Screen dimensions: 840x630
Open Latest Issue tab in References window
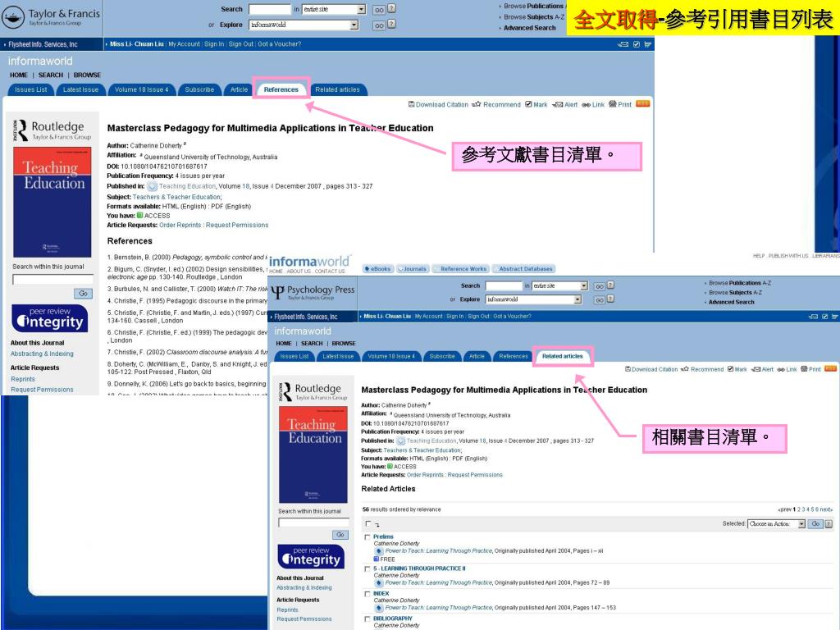click(81, 89)
